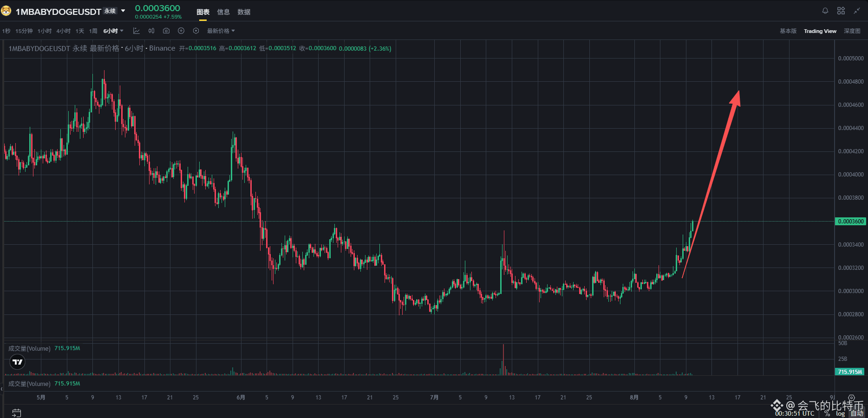The height and width of the screenshot is (418, 868).
Task: Click the volume value label 715.915M on axis
Action: (x=850, y=372)
